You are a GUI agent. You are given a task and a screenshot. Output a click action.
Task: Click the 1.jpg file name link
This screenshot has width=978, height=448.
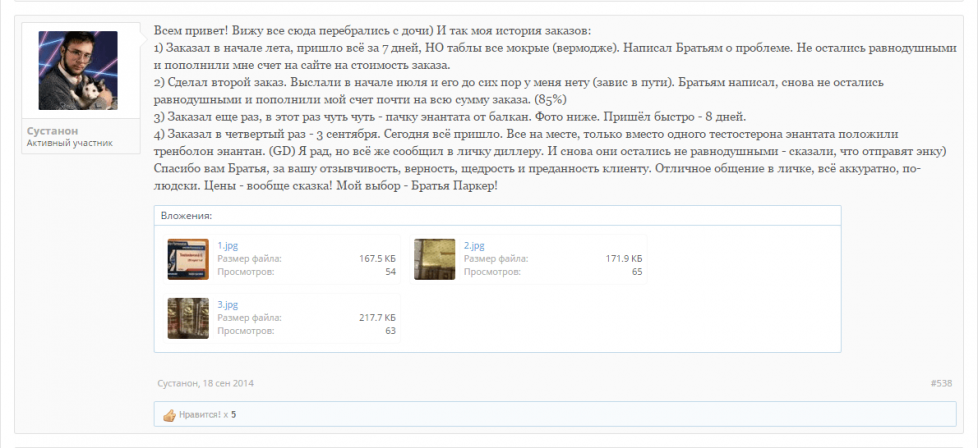tap(227, 245)
